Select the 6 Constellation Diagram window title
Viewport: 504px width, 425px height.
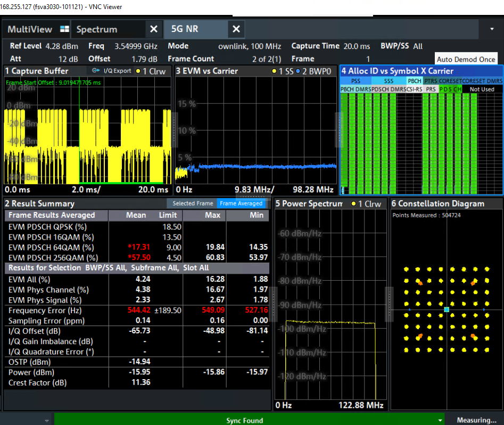point(438,203)
